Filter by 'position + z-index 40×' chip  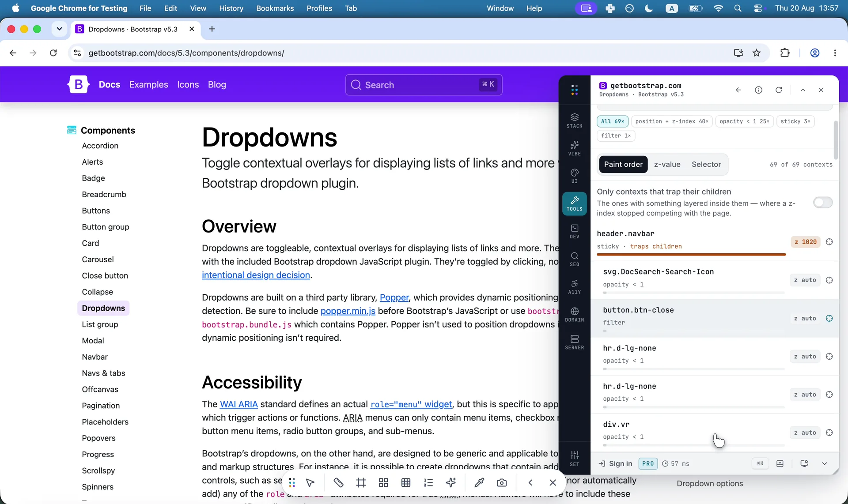tap(672, 121)
